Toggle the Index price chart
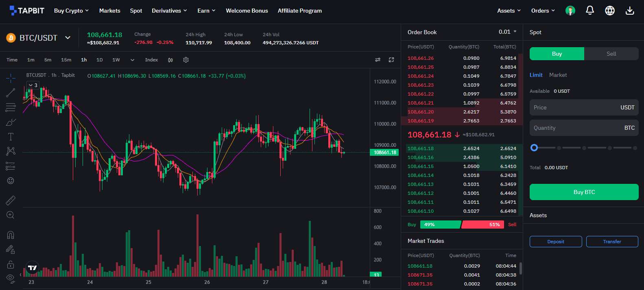 pyautogui.click(x=151, y=60)
